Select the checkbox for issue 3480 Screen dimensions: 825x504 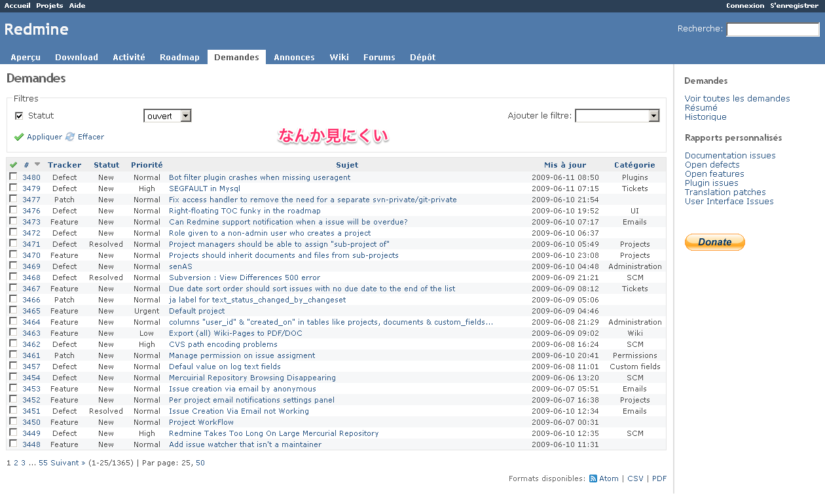(x=13, y=177)
